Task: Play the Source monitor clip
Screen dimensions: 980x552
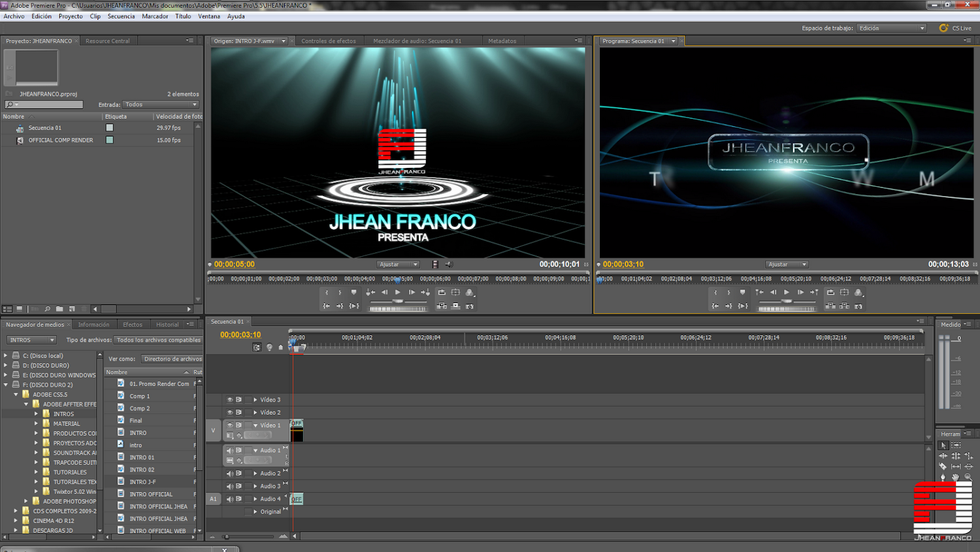Action: 397,292
